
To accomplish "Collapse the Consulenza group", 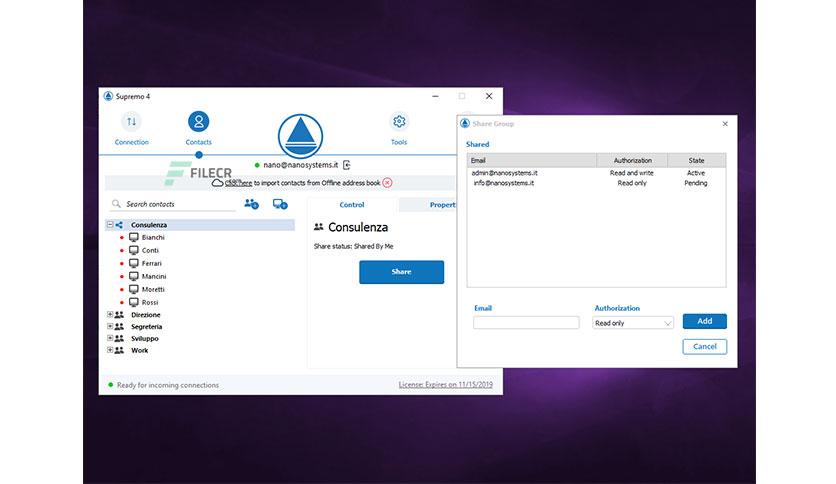I will (110, 224).
